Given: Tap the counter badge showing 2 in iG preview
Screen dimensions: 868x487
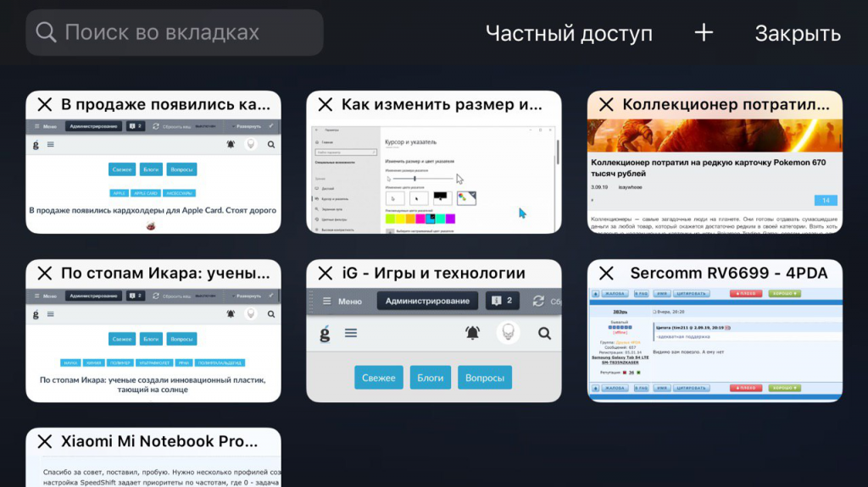Looking at the screenshot, I should pyautogui.click(x=502, y=301).
